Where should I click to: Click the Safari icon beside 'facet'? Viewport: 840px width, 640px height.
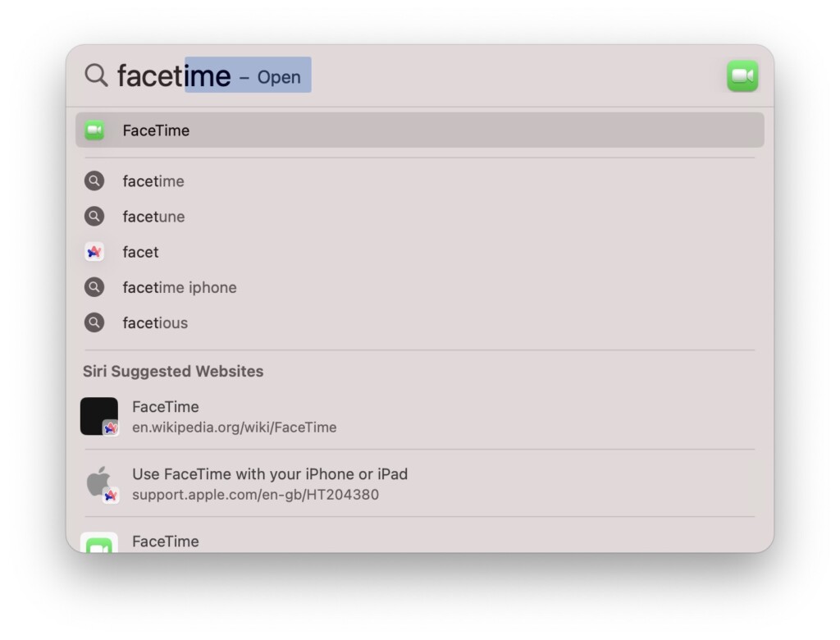coord(94,252)
